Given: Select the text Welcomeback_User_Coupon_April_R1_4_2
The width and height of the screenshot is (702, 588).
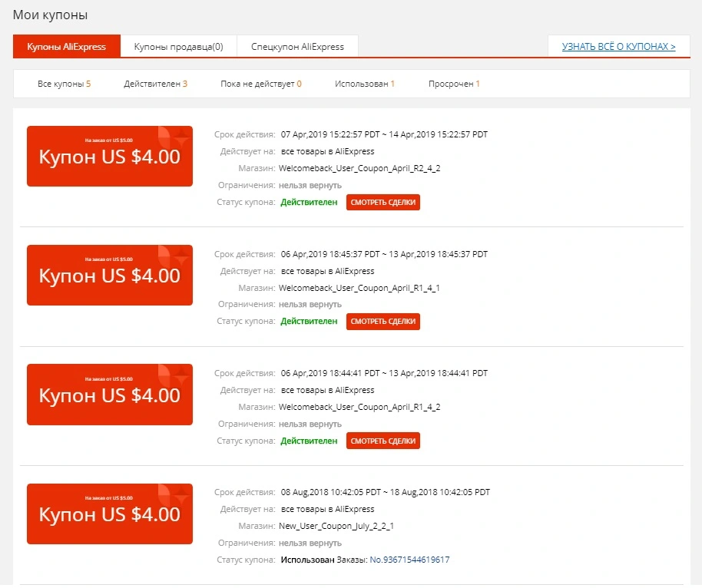Looking at the screenshot, I should tap(359, 407).
